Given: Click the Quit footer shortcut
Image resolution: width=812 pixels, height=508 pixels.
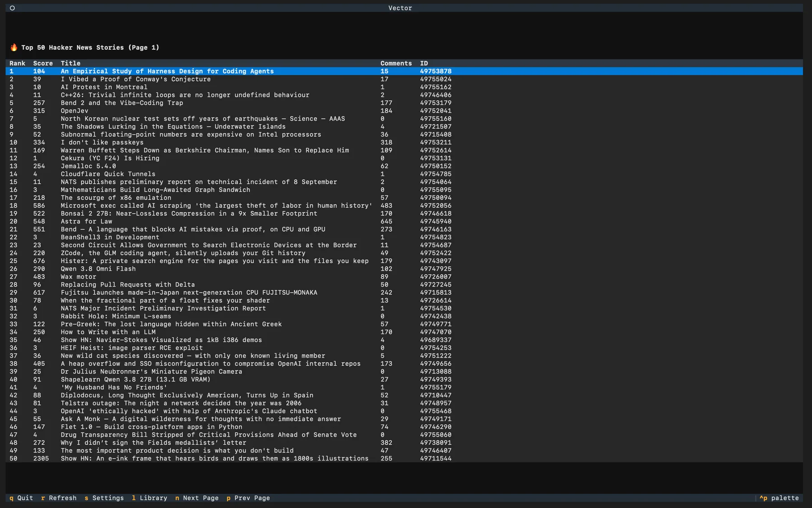Looking at the screenshot, I should click(x=21, y=498).
